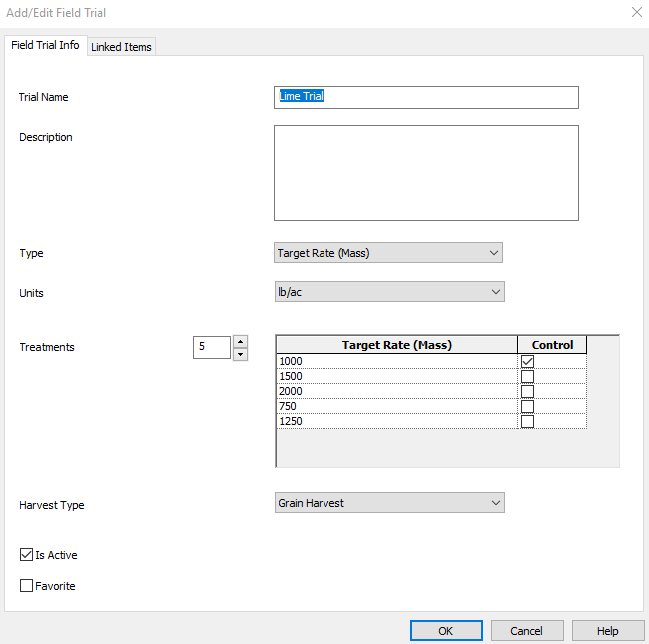Image resolution: width=649 pixels, height=644 pixels.
Task: Toggle Control checkbox for 1000 rate
Action: click(x=527, y=361)
